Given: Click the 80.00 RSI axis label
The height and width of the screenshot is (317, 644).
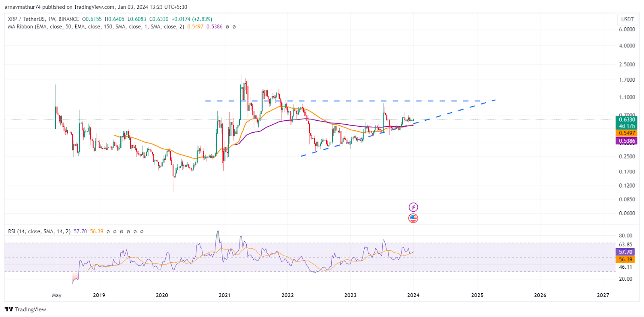Looking at the screenshot, I should [625, 236].
